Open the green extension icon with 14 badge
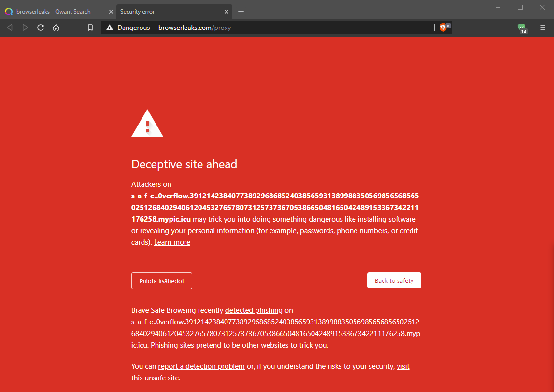This screenshot has width=554, height=392. 522,28
